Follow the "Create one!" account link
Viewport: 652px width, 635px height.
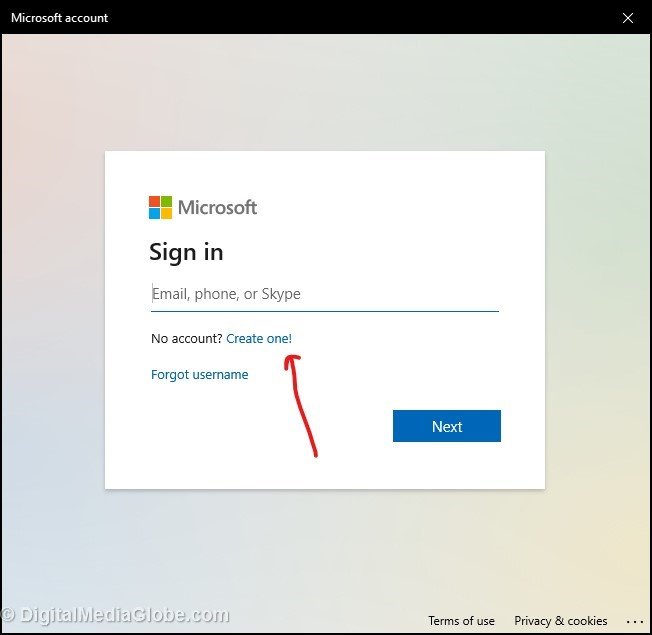coord(259,339)
